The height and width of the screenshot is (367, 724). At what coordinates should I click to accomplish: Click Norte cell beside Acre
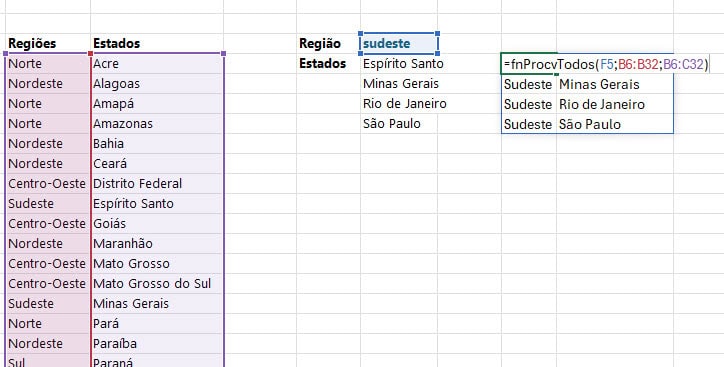click(x=48, y=63)
